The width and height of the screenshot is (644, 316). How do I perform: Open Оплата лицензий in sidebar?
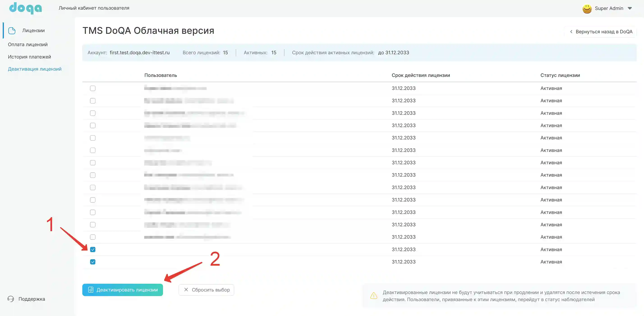click(x=28, y=44)
